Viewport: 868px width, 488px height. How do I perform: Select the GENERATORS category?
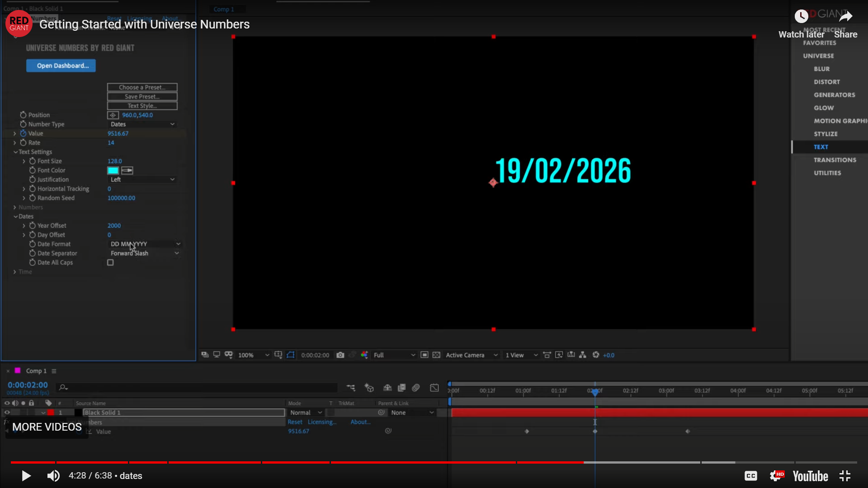coord(835,95)
